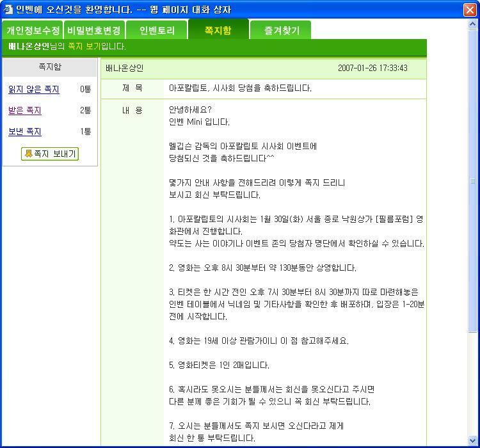Click the scrollbar up arrow

pos(473,24)
